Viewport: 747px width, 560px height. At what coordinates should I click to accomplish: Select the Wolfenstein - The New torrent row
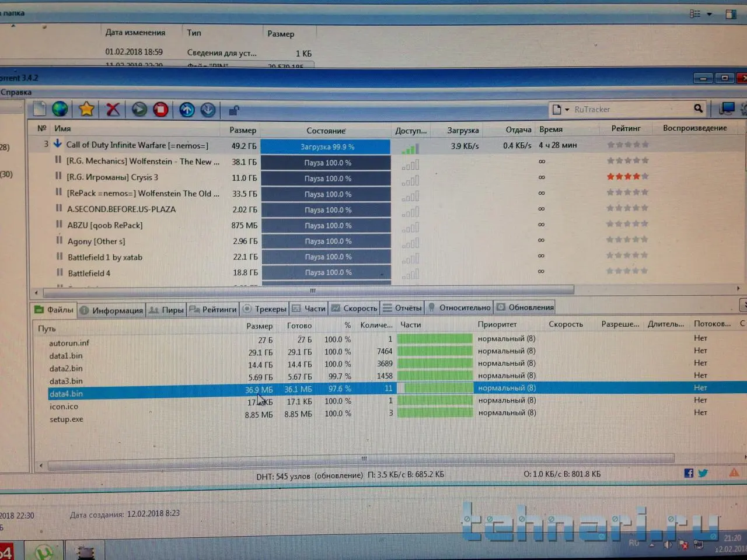pos(143,161)
